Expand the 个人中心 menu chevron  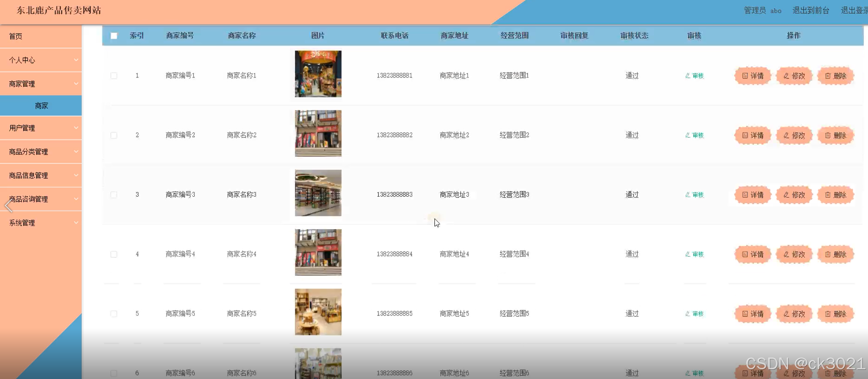click(x=76, y=60)
